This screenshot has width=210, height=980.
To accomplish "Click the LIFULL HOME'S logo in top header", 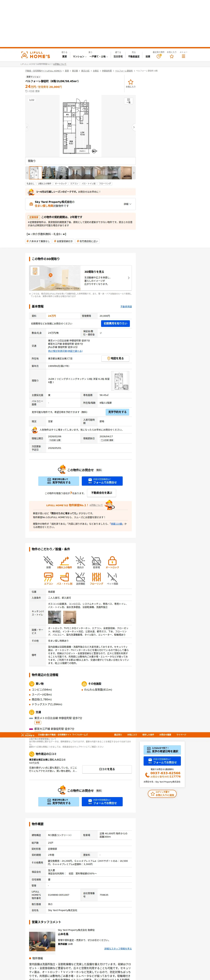I will (35, 55).
